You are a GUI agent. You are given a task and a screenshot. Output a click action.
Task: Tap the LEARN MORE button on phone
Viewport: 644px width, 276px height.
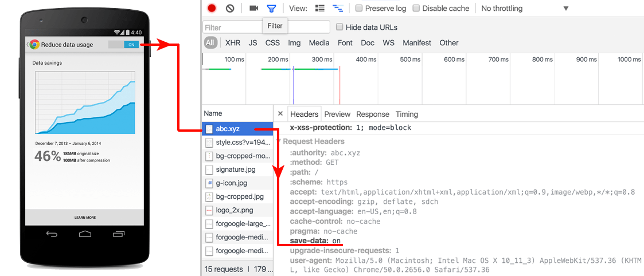point(85,218)
